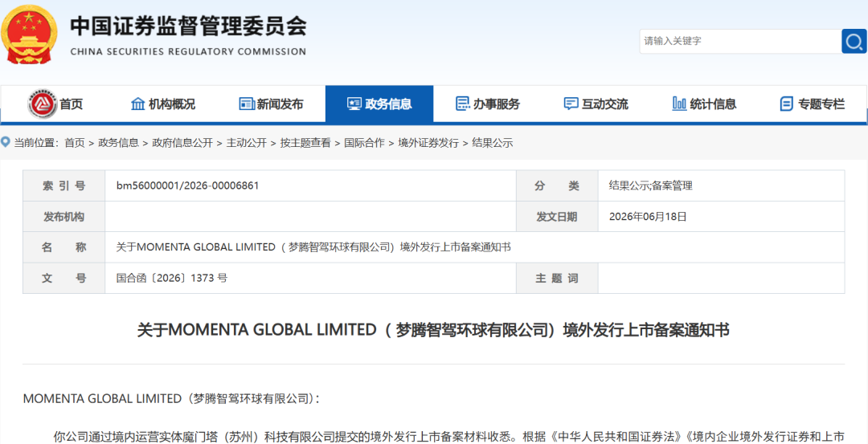Click the 发布机构 label cell
868x444 pixels.
[64, 217]
